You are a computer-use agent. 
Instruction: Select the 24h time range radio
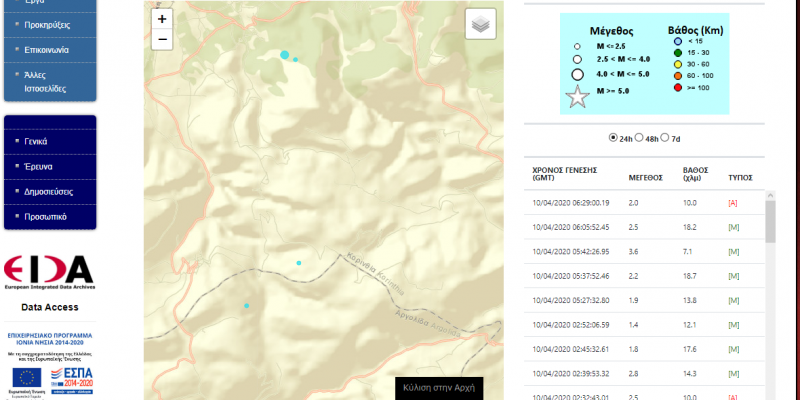click(x=613, y=138)
